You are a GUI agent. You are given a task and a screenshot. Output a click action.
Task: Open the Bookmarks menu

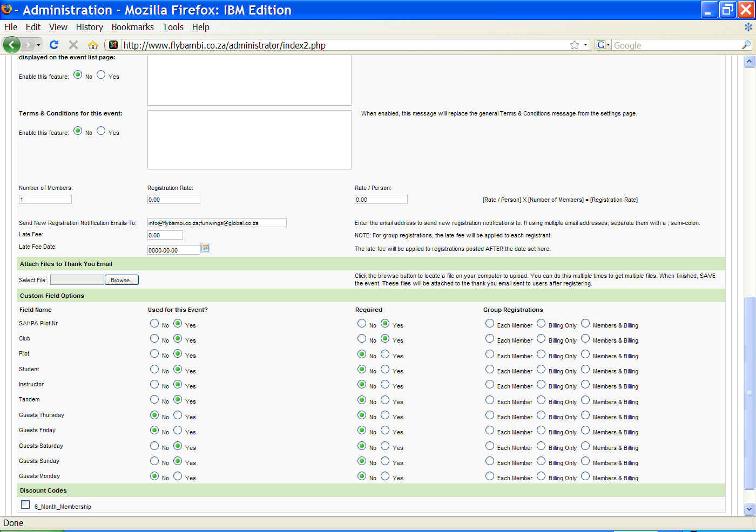pos(132,27)
